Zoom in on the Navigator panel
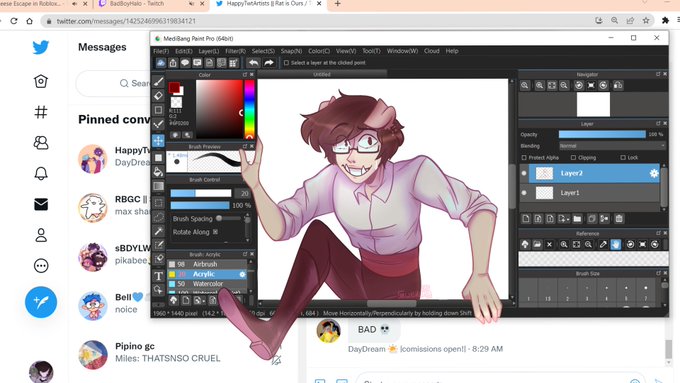The height and width of the screenshot is (383, 680). pyautogui.click(x=539, y=85)
